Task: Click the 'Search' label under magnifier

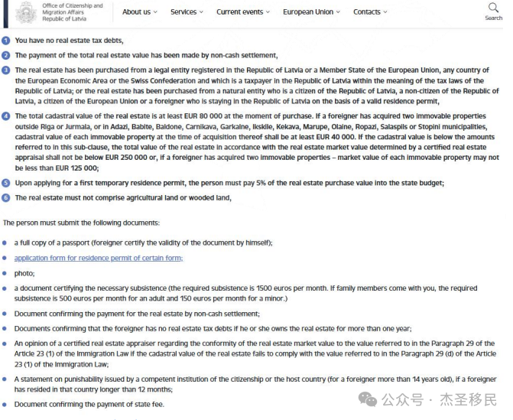Action: (x=494, y=18)
